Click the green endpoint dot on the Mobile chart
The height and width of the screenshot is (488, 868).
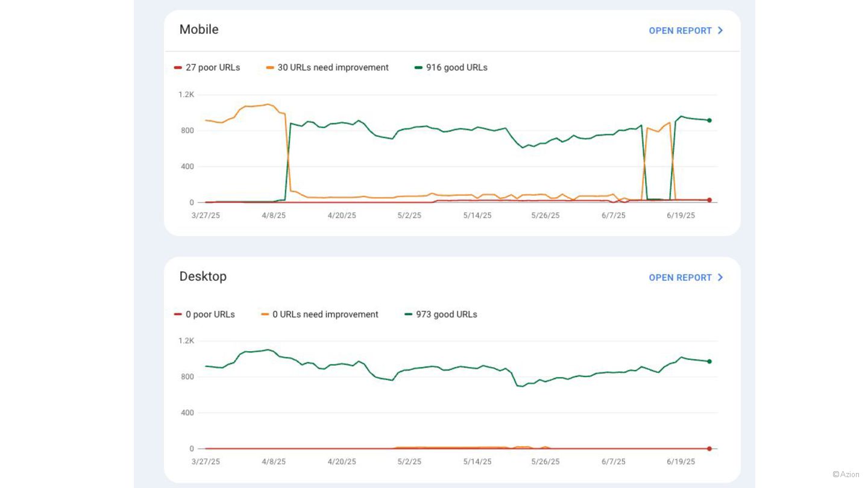(709, 120)
